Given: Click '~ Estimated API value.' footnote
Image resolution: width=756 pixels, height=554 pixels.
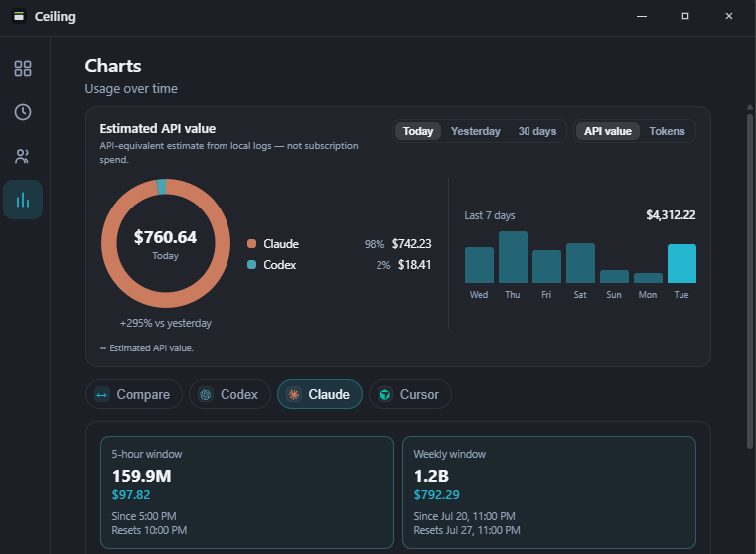Looking at the screenshot, I should (147, 348).
